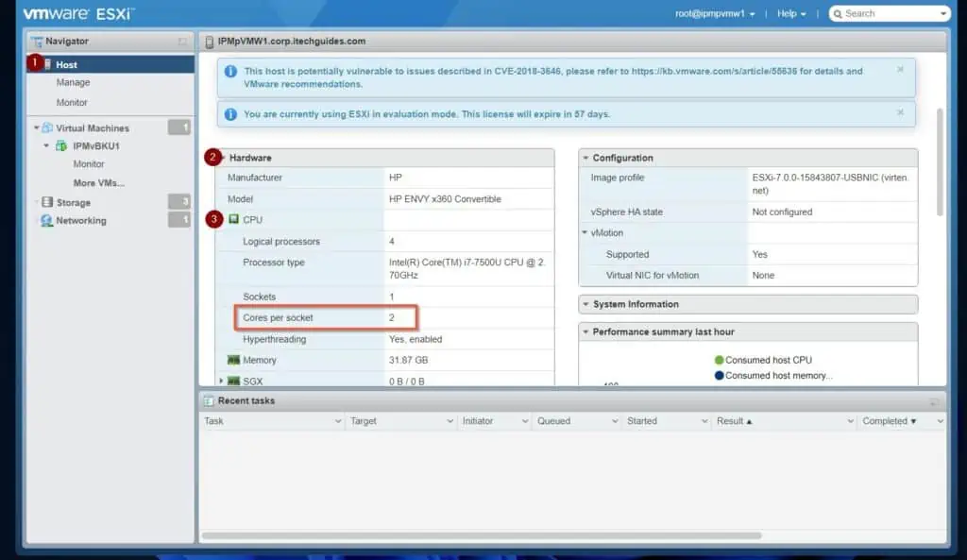Screen dimensions: 967x560
Task: Click the search magnifier icon
Action: (838, 12)
